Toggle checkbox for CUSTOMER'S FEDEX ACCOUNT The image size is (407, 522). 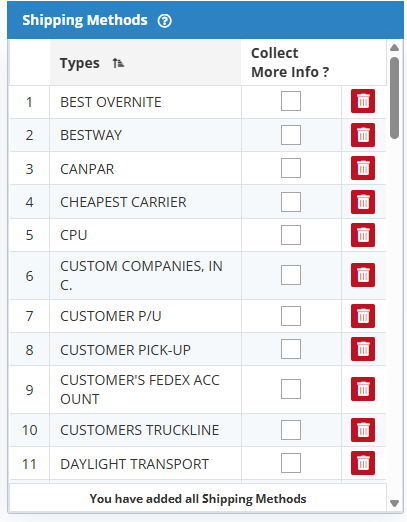point(291,389)
